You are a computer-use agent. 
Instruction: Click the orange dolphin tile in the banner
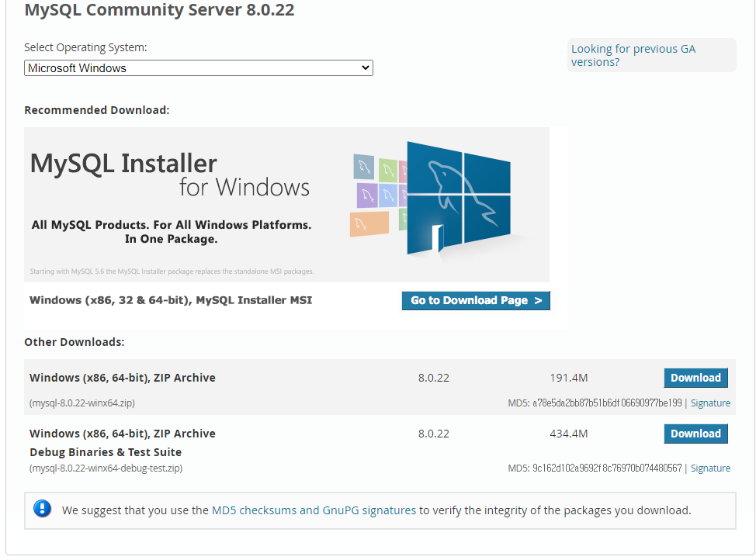click(x=369, y=224)
